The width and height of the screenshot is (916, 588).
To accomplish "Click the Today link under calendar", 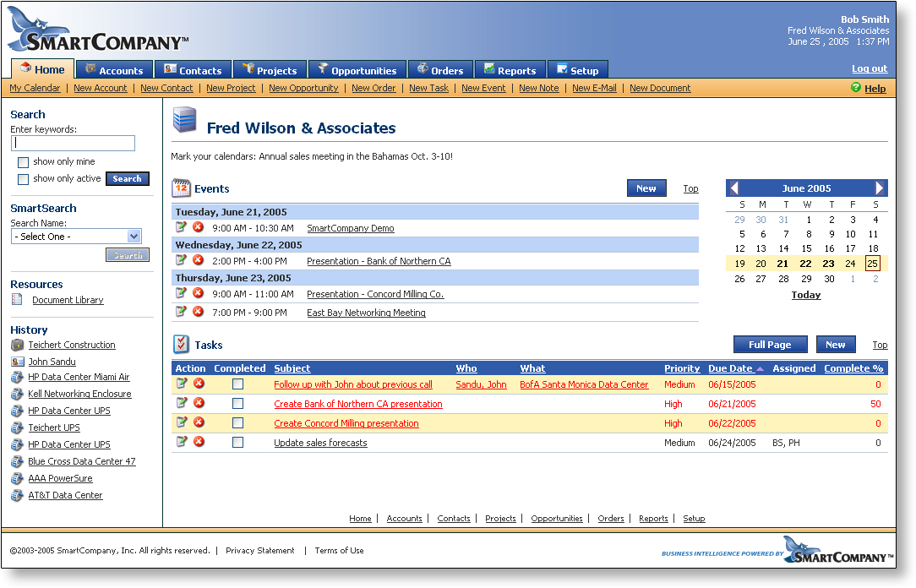I will pos(806,295).
